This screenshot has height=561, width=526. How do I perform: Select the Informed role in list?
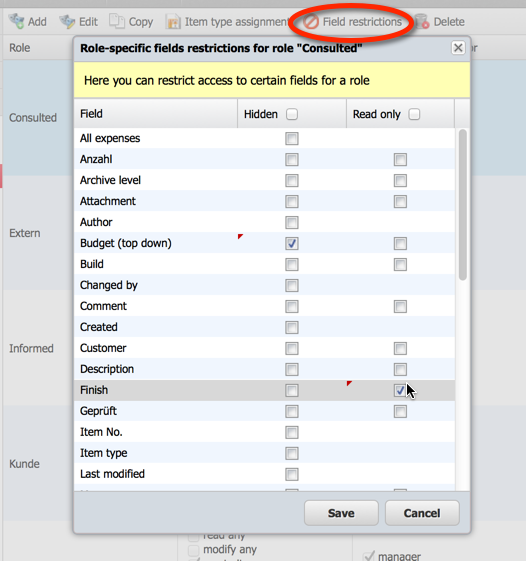click(31, 348)
